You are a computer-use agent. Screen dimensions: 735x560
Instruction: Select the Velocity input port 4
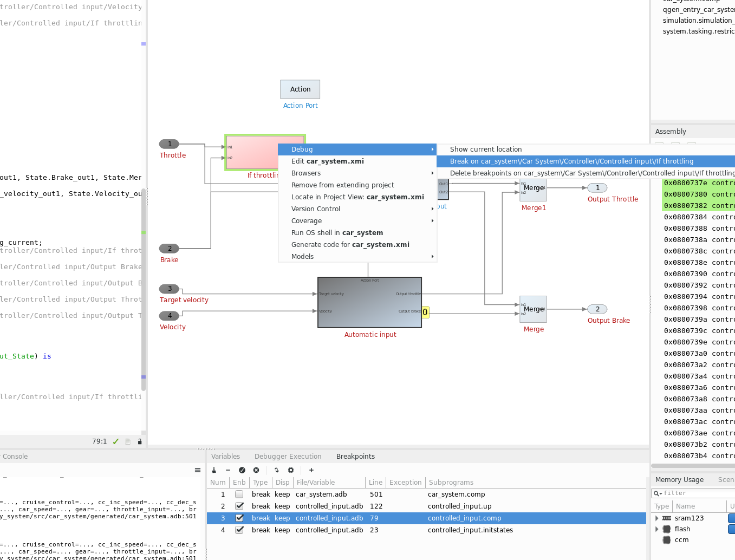coord(169,316)
